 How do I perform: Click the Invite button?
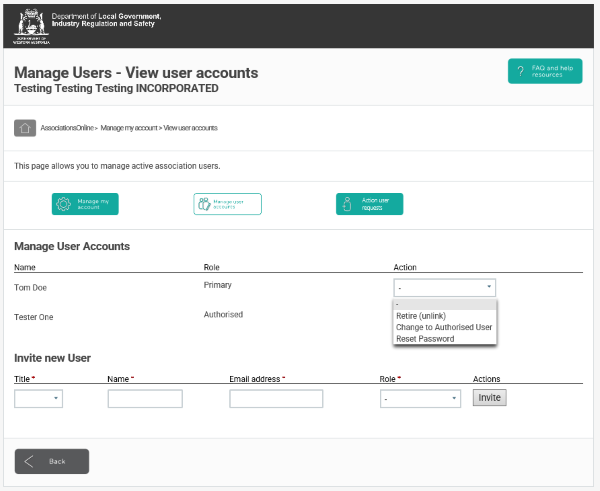pos(489,398)
